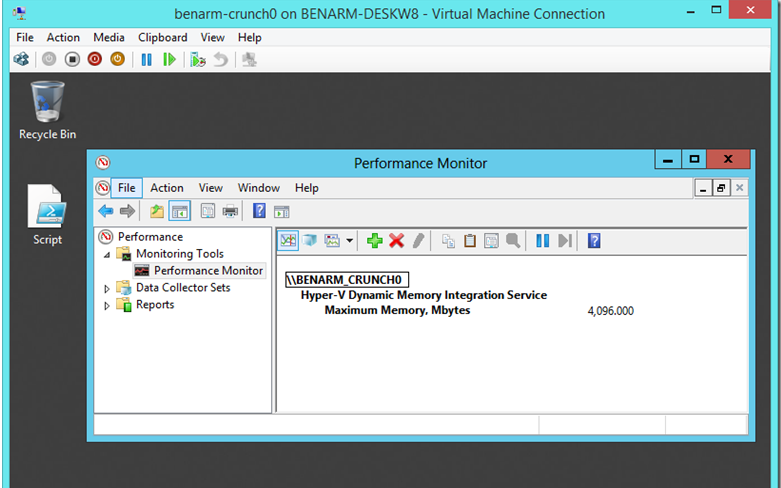781x488 pixels.
Task: Click the Checkpoint icon in VM toolbar
Action: click(x=198, y=59)
